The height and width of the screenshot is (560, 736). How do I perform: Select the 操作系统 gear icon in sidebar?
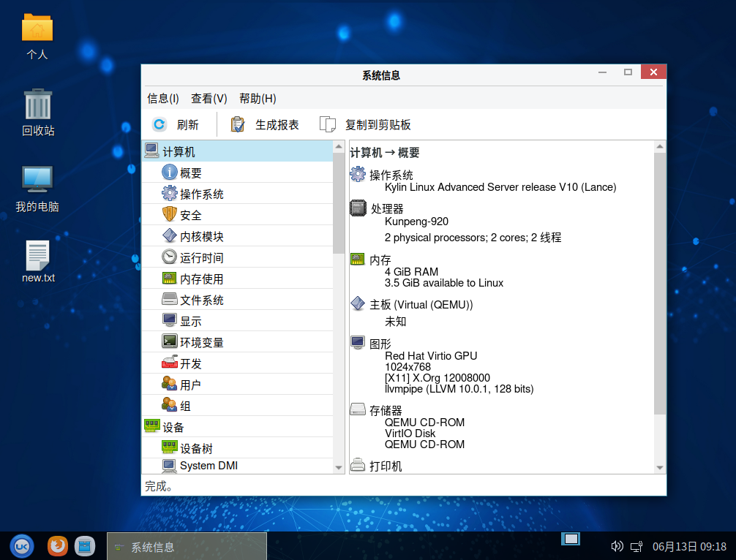pos(170,193)
